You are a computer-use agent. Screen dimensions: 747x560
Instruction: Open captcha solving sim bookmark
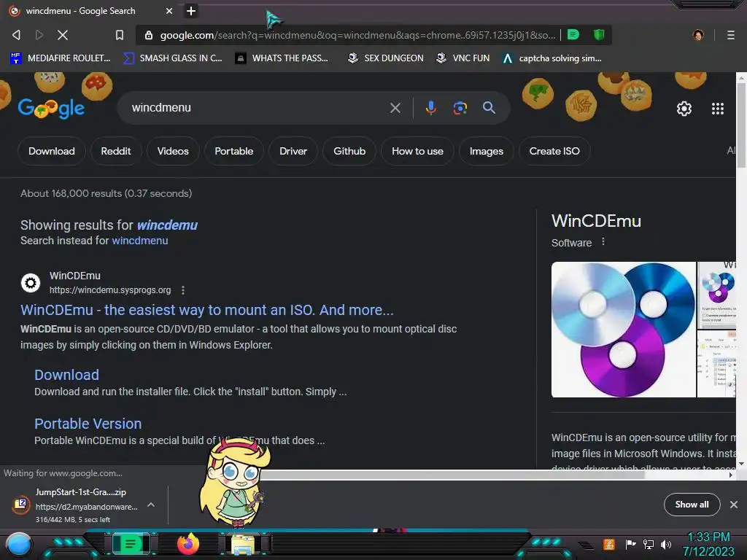pos(553,58)
